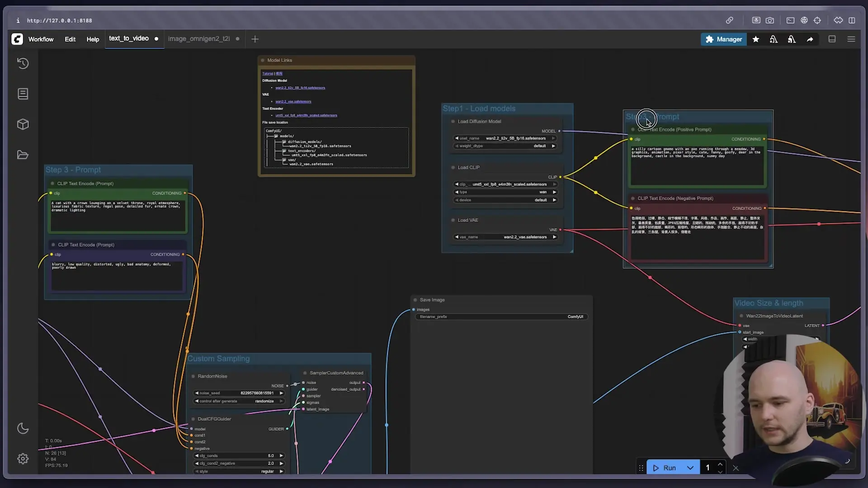Toggle the browser split sidebar icon
The image size is (868, 488).
(x=852, y=20)
